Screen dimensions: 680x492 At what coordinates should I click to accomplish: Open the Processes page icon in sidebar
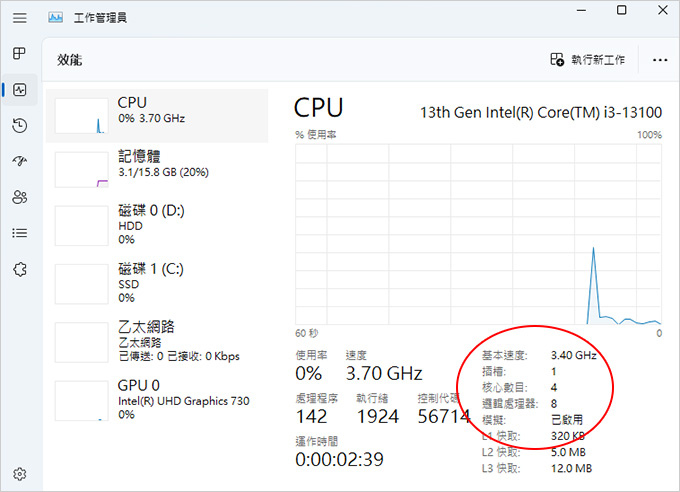tap(20, 53)
